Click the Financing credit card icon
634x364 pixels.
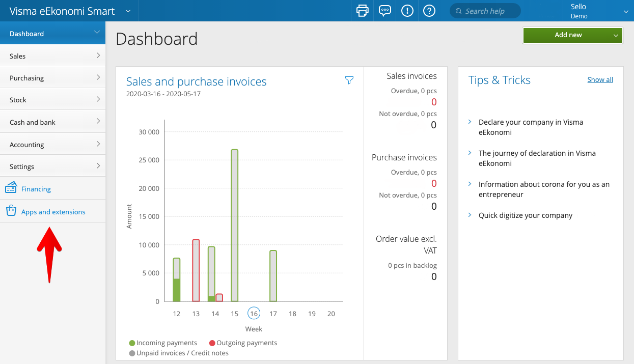coord(11,189)
